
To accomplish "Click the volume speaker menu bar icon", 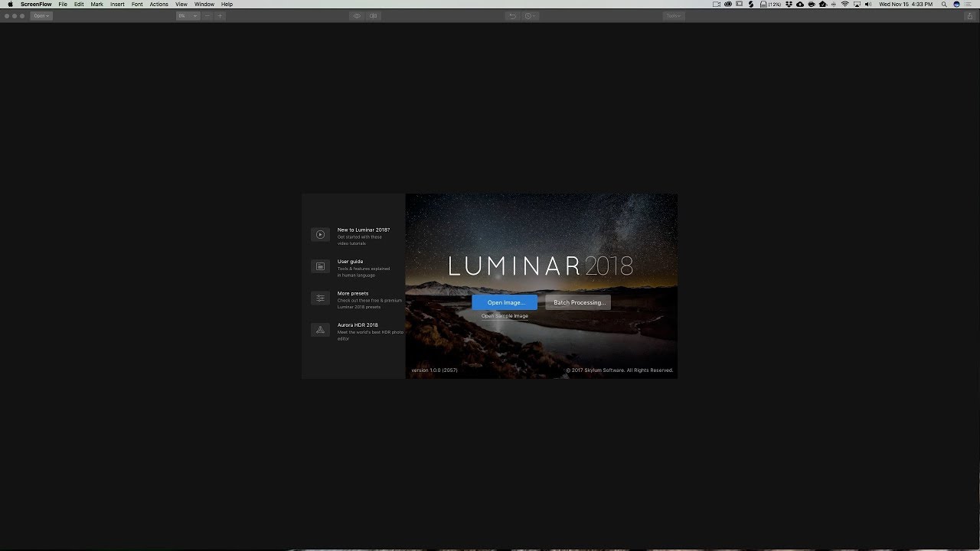I will coord(868,5).
